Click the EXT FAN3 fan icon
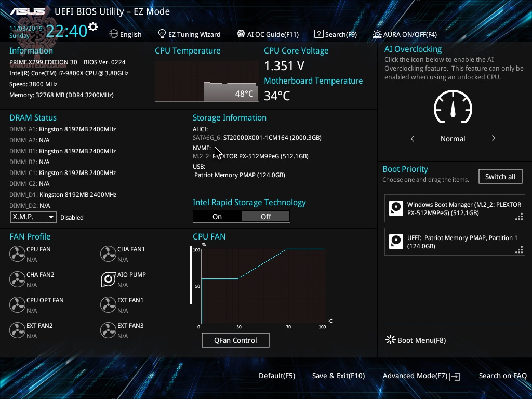Image resolution: width=532 pixels, height=399 pixels. pos(108,330)
